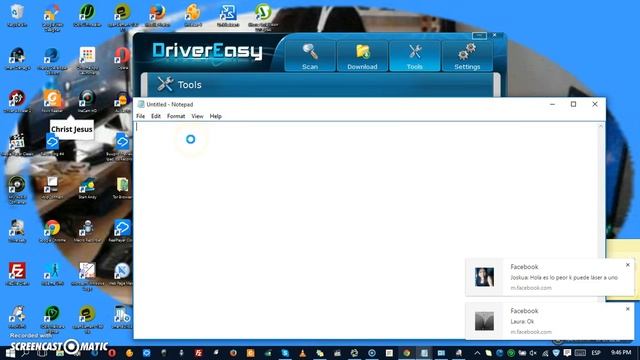Open Notepad Edit menu

pos(156,116)
